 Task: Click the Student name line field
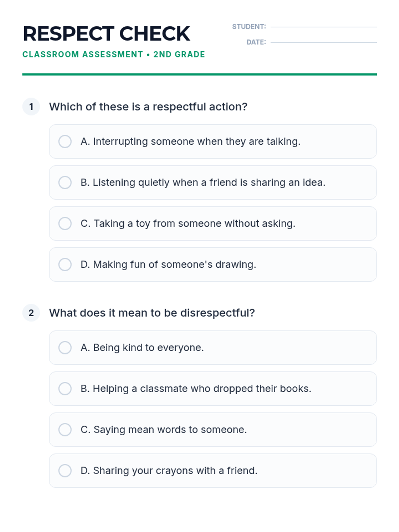pyautogui.click(x=324, y=27)
